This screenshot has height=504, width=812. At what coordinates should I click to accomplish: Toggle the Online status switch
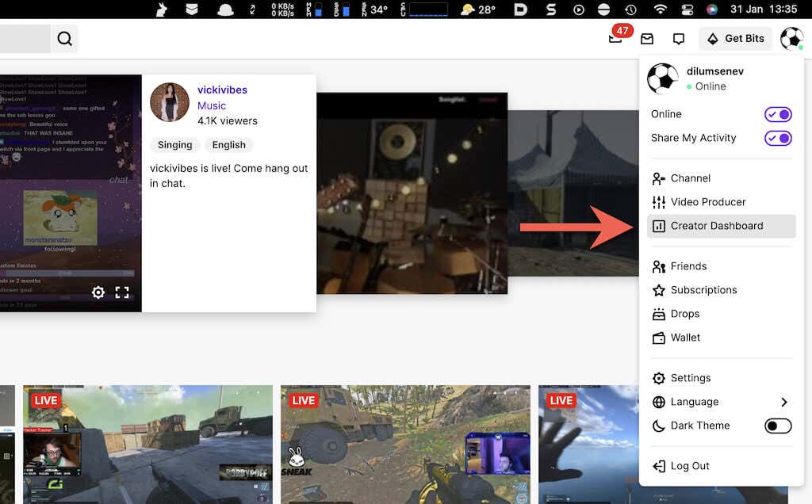778,114
